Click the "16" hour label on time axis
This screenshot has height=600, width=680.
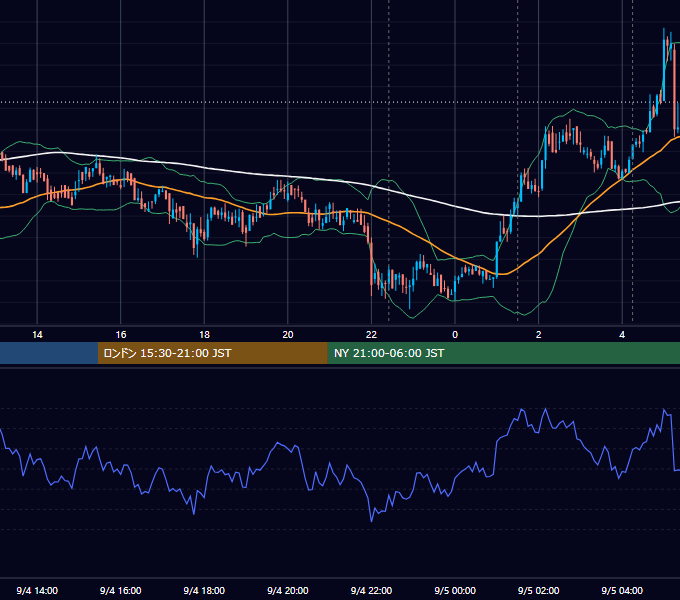[121, 335]
